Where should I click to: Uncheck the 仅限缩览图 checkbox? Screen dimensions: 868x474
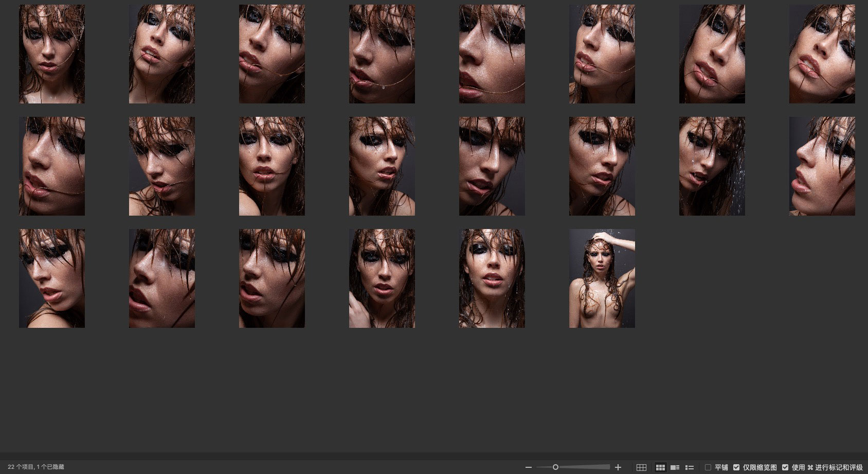tap(736, 467)
